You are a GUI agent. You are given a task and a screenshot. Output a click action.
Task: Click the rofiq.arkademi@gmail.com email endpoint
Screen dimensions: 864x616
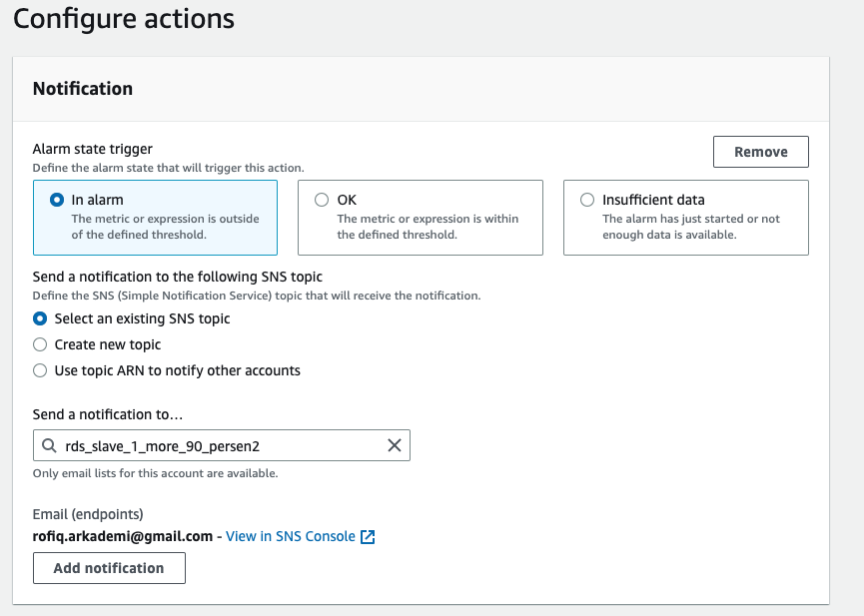pos(123,537)
